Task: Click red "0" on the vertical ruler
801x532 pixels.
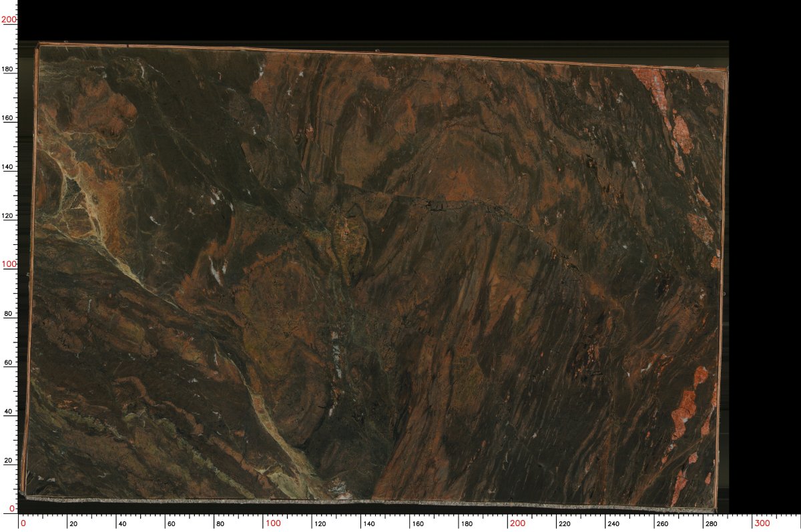Action: point(13,509)
